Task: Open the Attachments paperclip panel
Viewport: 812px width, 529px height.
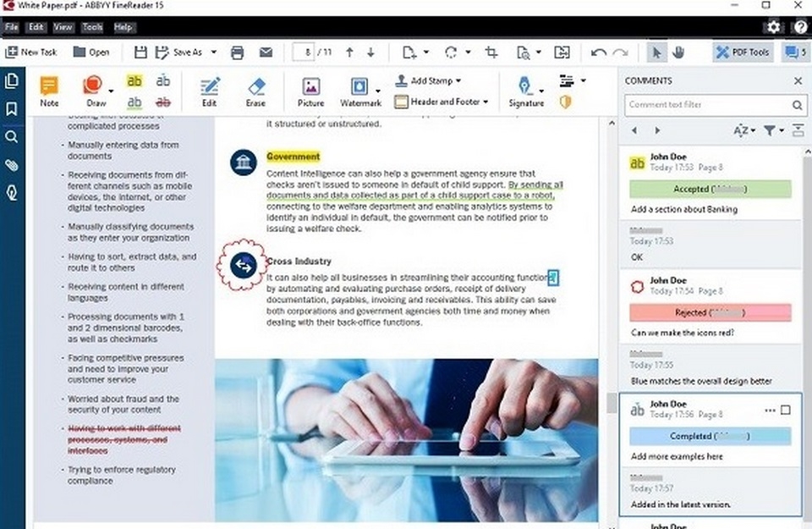Action: pyautogui.click(x=11, y=165)
